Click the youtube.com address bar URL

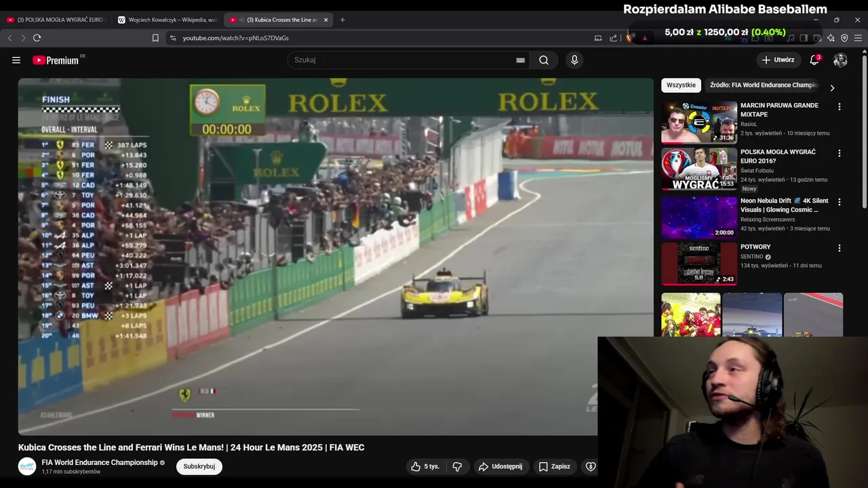coord(236,38)
